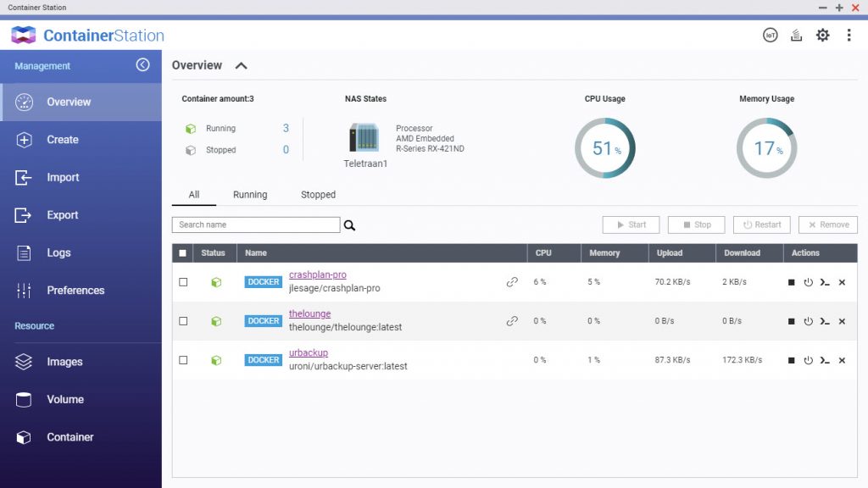Remove the crashplan-pro container
Image resolution: width=868 pixels, height=488 pixels.
842,282
